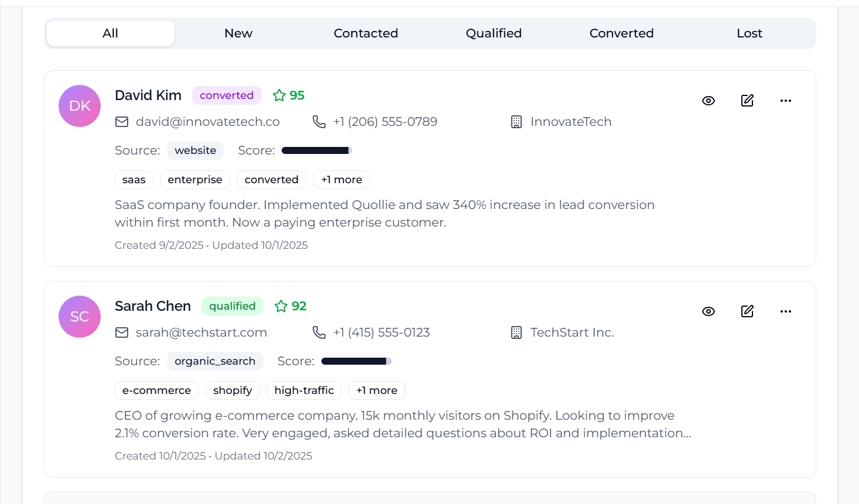Switch to the Lost leads tab
Viewport: 859px width, 504px height.
click(x=750, y=33)
